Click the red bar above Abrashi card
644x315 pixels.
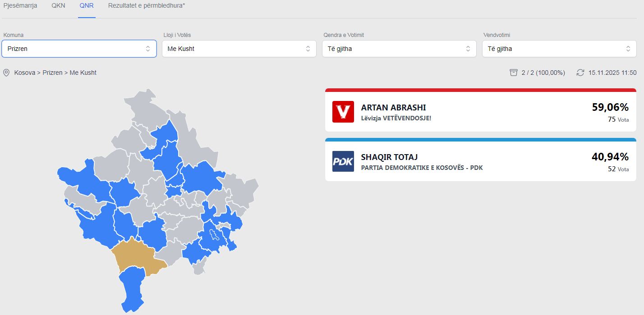[x=480, y=90]
